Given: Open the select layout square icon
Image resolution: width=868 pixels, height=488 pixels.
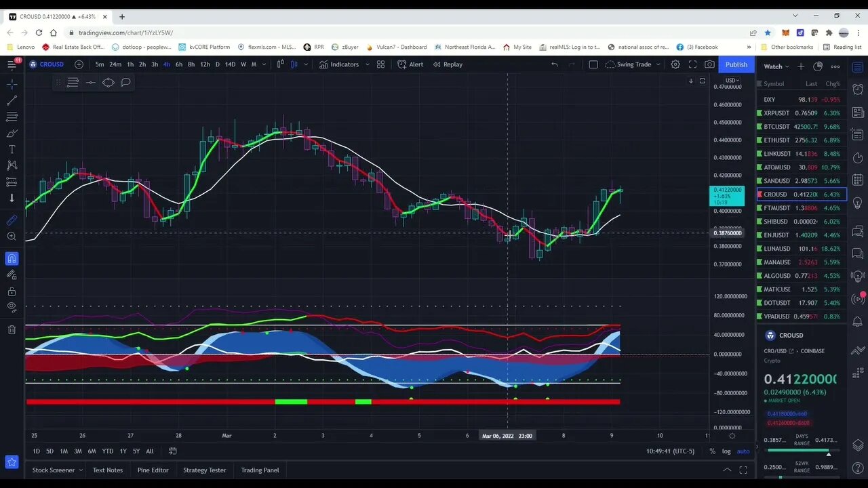Looking at the screenshot, I should click(593, 64).
